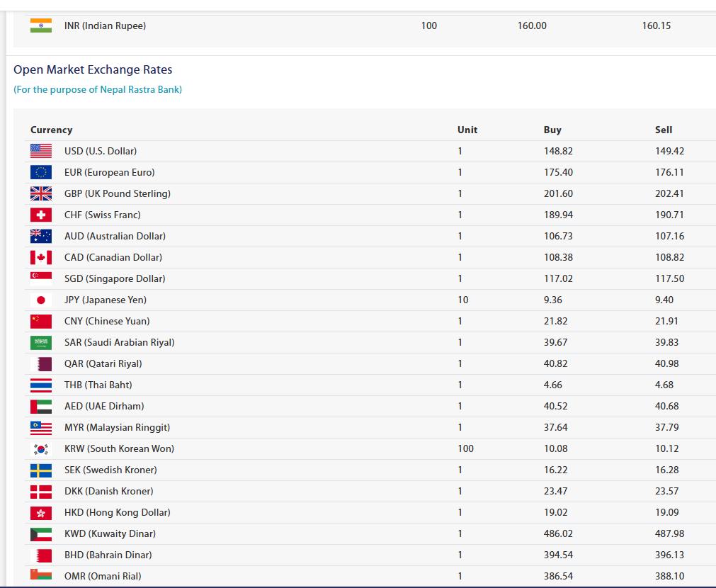Click the Buy column header
This screenshot has width=716, height=588.
(552, 130)
